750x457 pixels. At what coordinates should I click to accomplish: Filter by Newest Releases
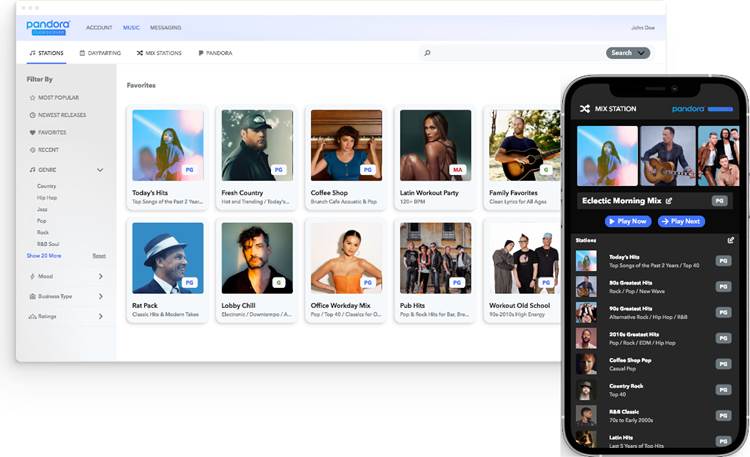(58, 115)
